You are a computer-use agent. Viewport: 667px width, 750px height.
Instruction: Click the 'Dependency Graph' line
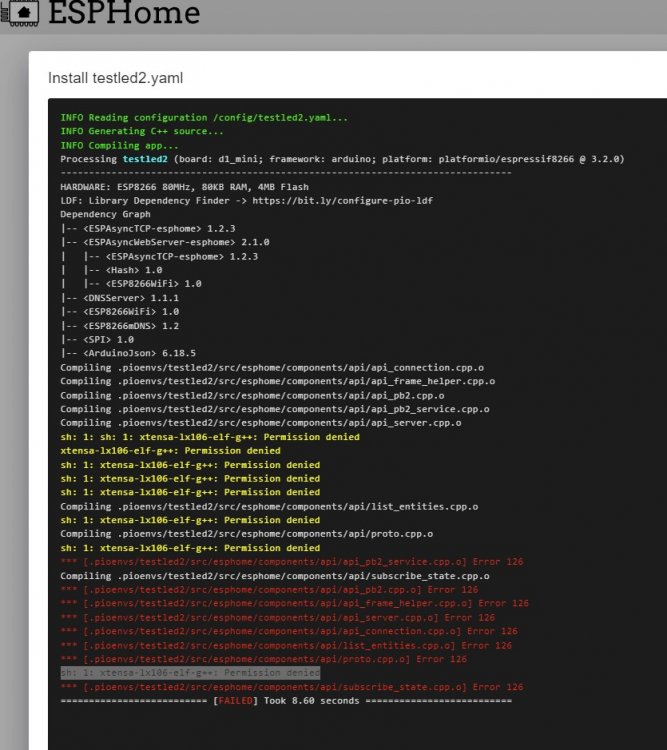(105, 214)
